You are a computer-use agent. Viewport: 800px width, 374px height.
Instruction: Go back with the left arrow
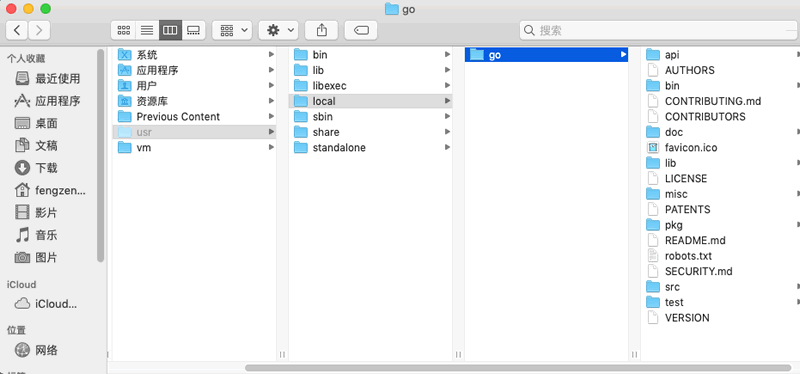click(x=17, y=31)
